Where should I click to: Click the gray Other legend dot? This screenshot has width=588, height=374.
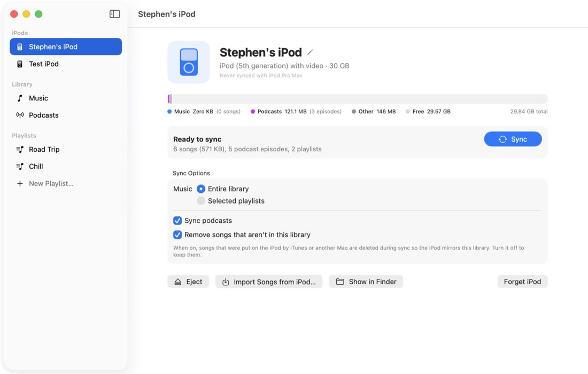pyautogui.click(x=354, y=112)
